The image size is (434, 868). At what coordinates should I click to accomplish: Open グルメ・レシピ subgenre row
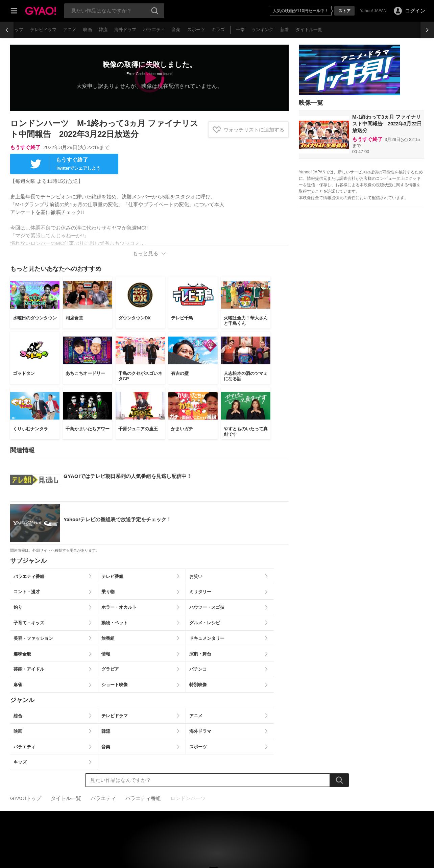coord(230,623)
